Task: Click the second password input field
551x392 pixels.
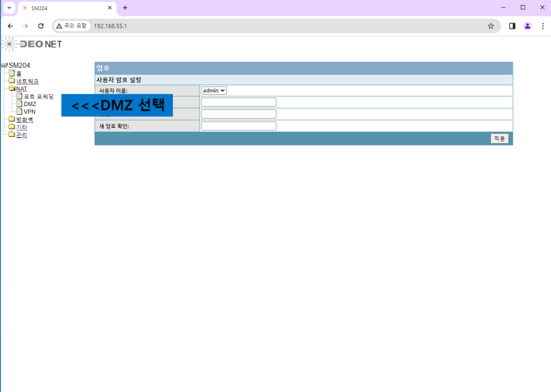Action: pyautogui.click(x=238, y=114)
